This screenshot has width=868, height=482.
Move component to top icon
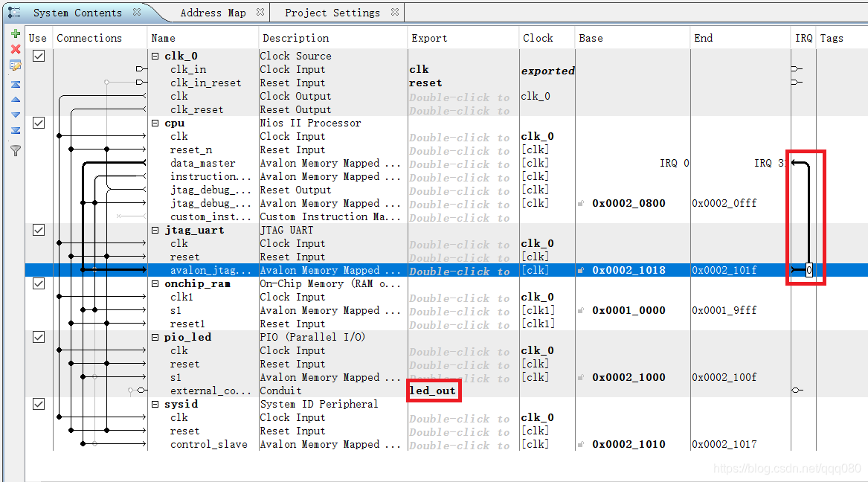[x=16, y=84]
